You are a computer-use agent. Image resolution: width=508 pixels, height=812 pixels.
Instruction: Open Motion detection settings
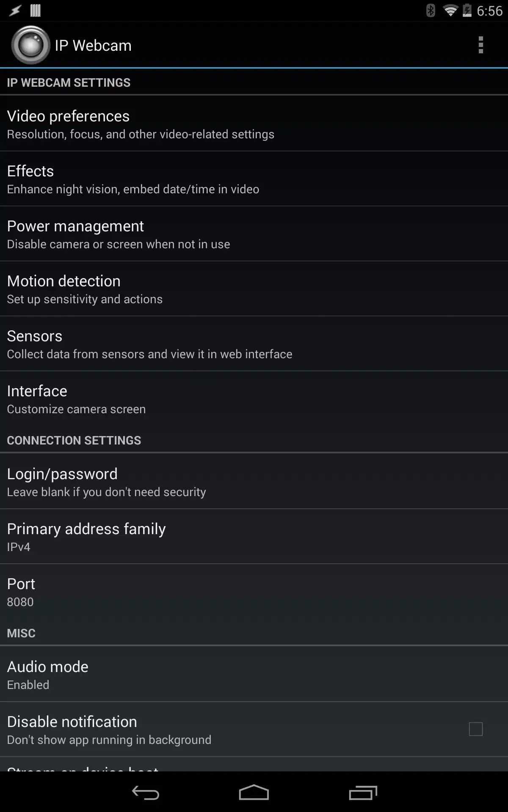[254, 288]
